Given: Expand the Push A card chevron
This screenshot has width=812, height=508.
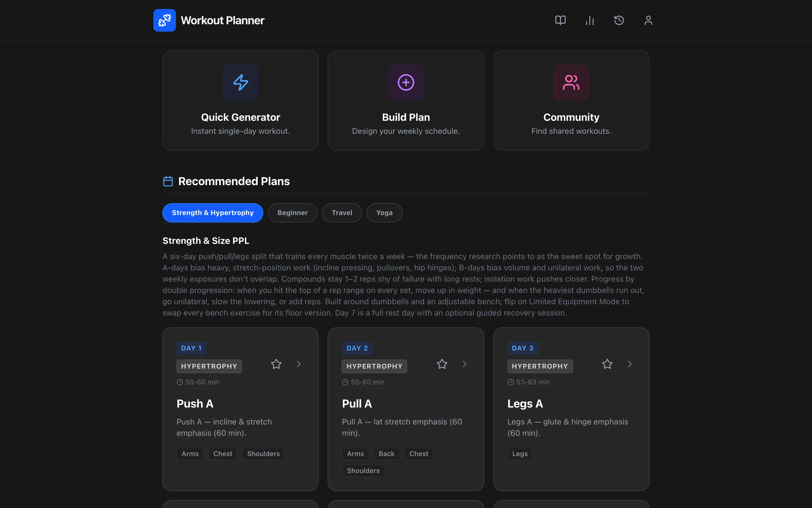Looking at the screenshot, I should 299,364.
